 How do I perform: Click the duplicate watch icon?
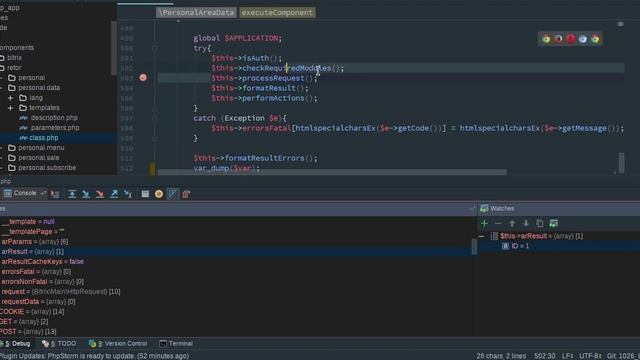coord(540,223)
